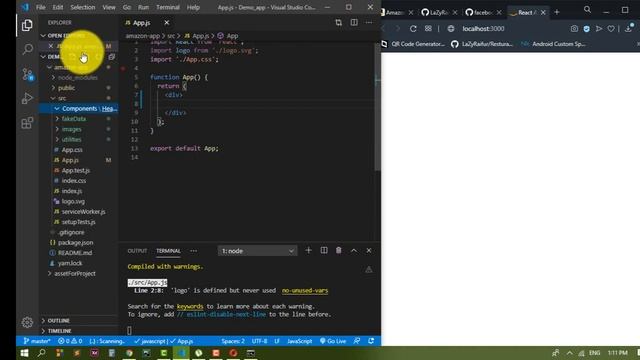640x360 pixels.
Task: Reload the browser page
Action: (413, 29)
